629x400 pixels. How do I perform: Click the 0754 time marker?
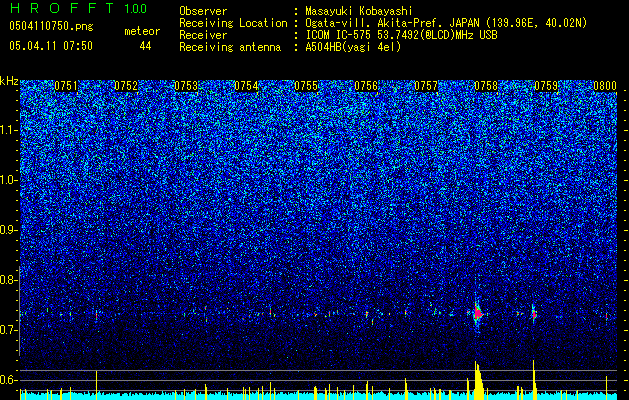[x=246, y=86]
